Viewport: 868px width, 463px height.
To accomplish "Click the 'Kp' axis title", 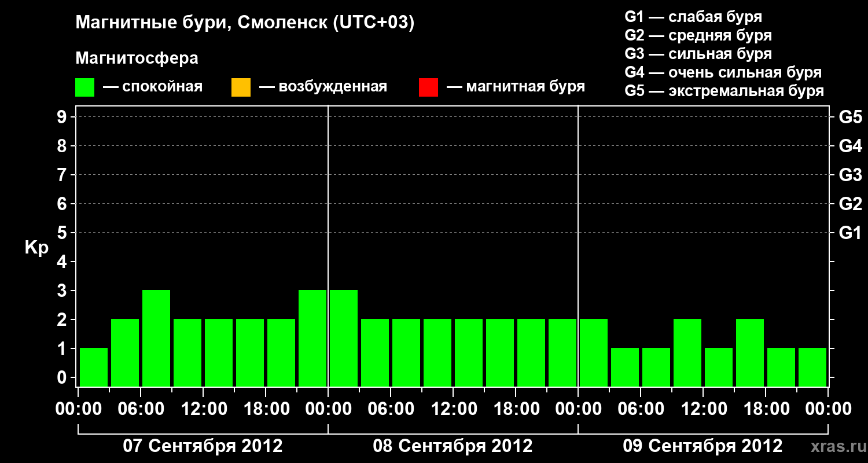I will tap(36, 248).
